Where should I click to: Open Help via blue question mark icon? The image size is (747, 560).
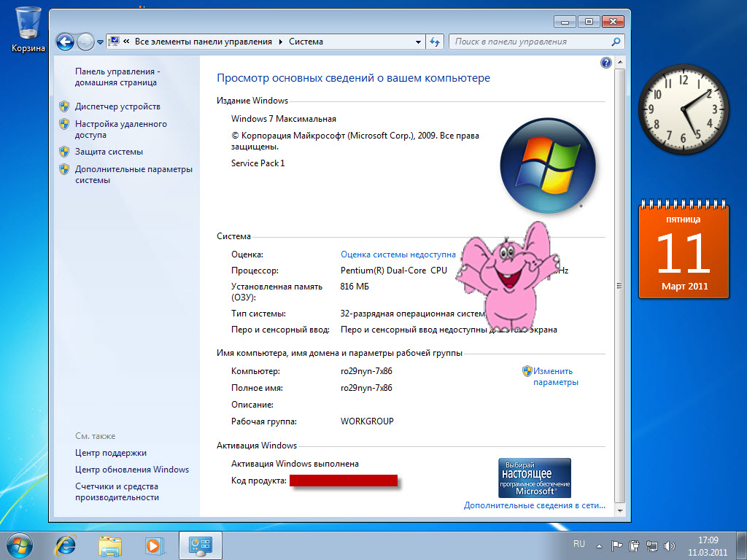605,63
